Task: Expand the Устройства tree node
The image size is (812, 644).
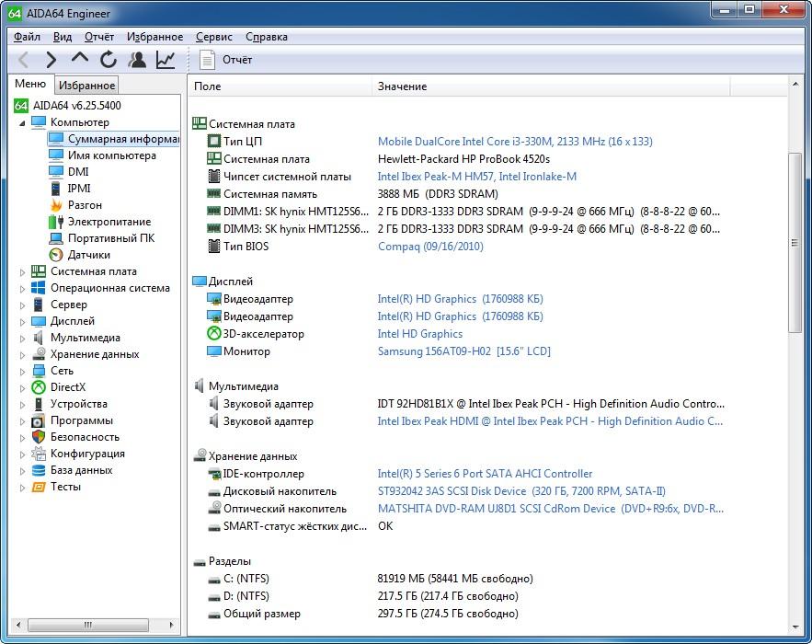Action: point(22,405)
